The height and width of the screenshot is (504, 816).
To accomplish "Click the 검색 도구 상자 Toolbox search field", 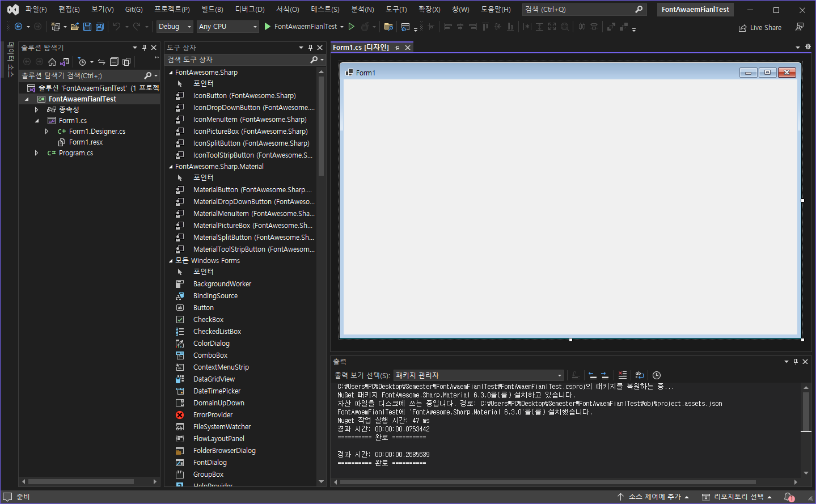I will pyautogui.click(x=237, y=60).
